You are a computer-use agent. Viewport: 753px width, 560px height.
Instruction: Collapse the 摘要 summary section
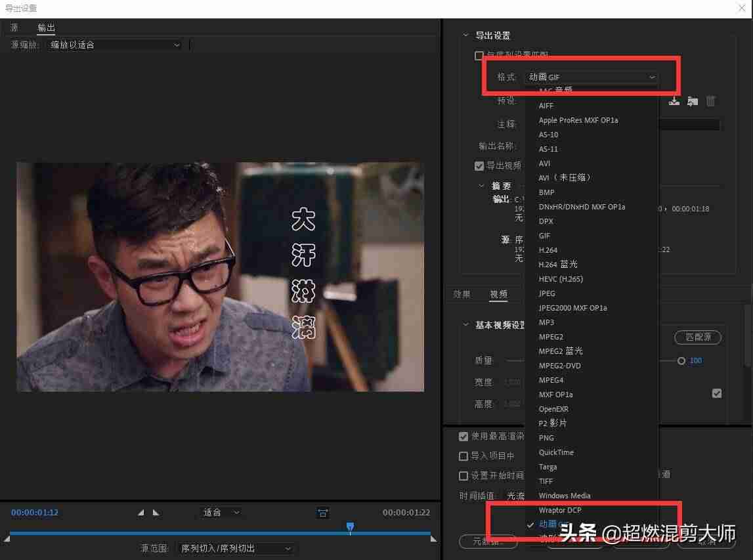(481, 185)
